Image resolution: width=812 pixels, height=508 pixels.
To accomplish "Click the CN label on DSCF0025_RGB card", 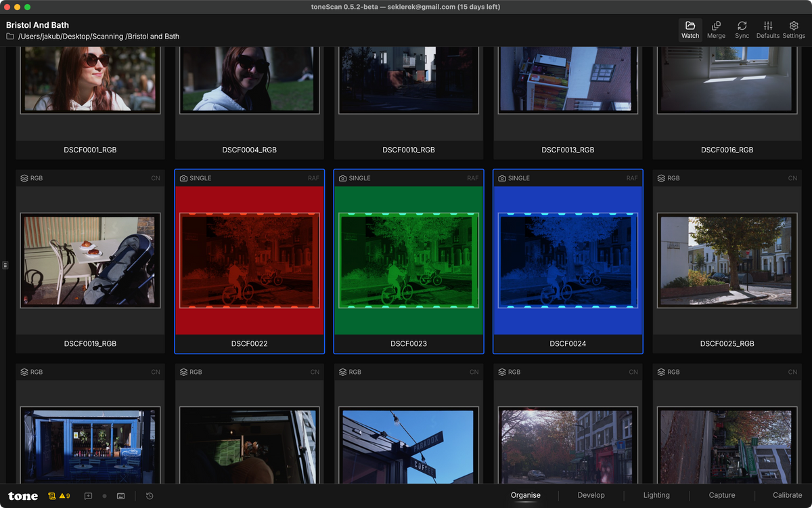I will click(792, 178).
